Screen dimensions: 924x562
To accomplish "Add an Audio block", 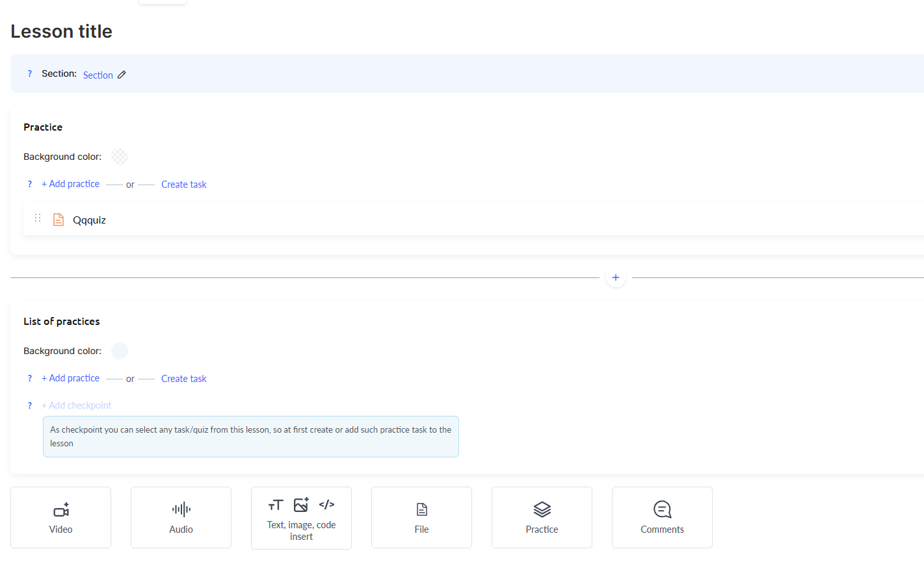I will click(181, 517).
